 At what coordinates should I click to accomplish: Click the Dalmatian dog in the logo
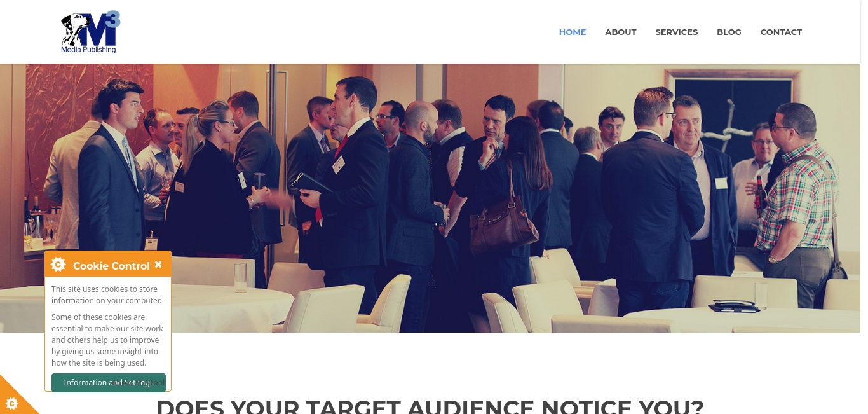click(x=74, y=30)
